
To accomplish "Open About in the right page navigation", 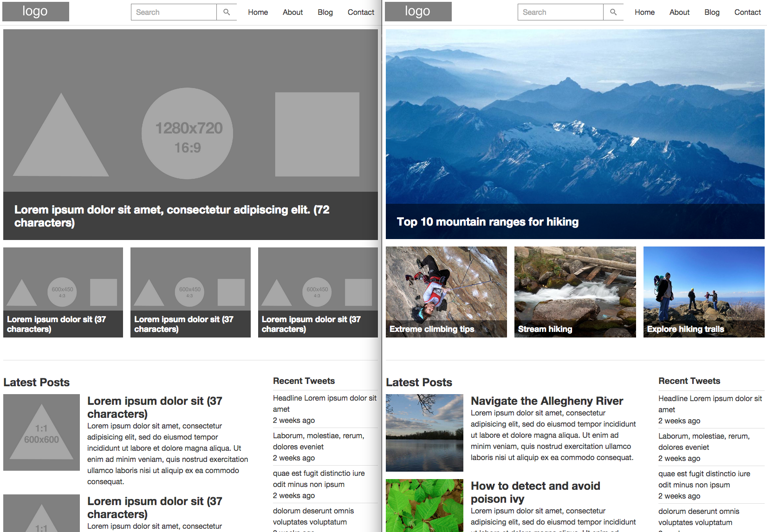I will (x=679, y=13).
